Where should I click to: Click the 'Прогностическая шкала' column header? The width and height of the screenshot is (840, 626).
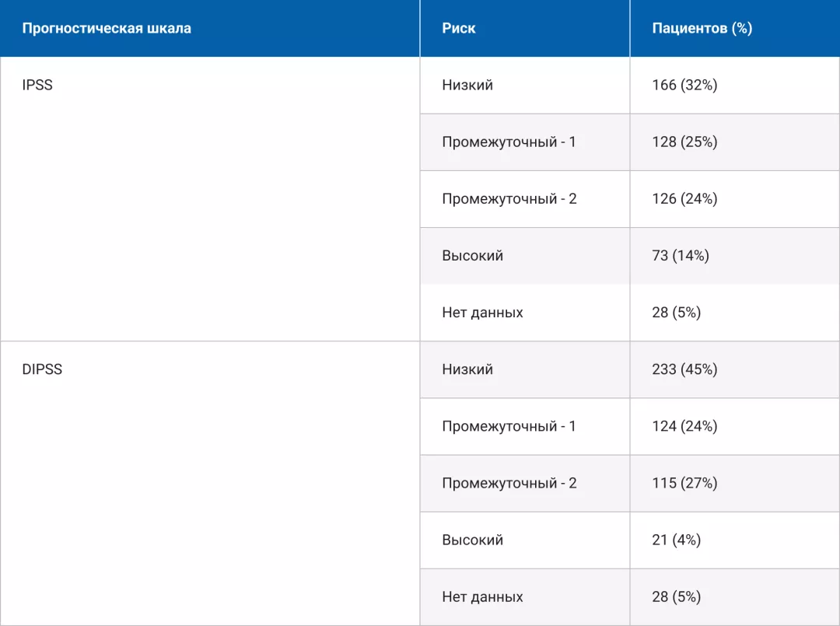tap(107, 29)
